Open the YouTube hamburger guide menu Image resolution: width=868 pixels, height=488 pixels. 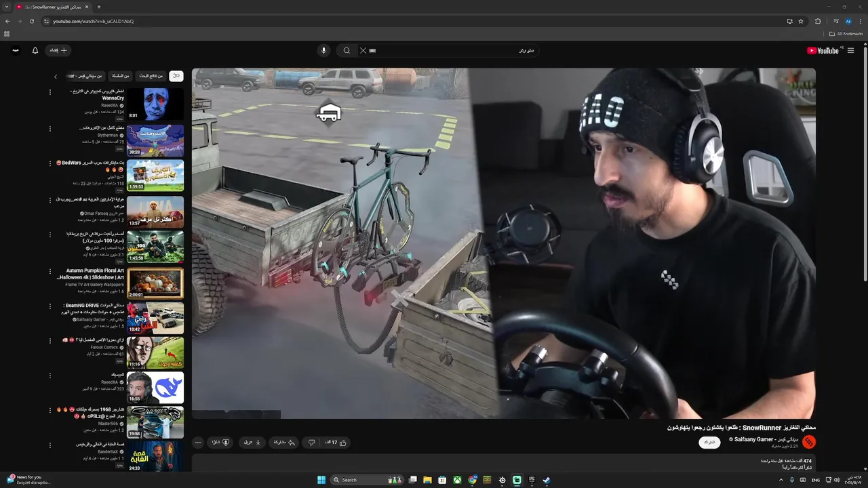tap(850, 50)
